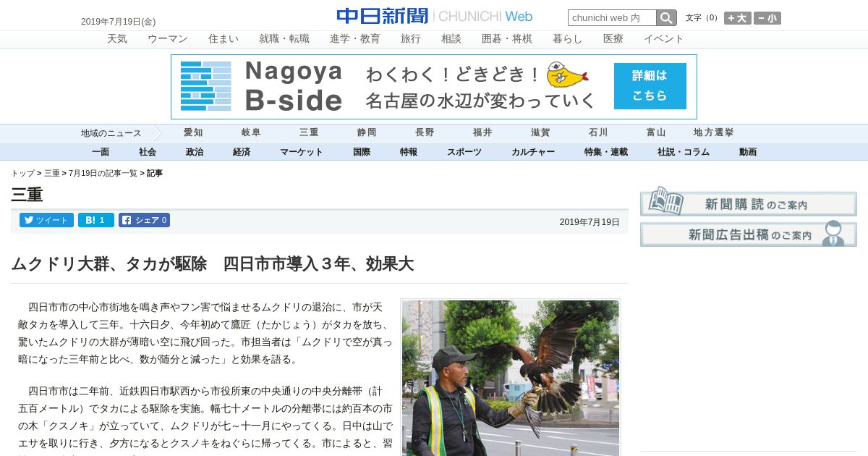Open the 新聞購読のご案内 banner
This screenshot has height=456, width=868.
point(749,202)
